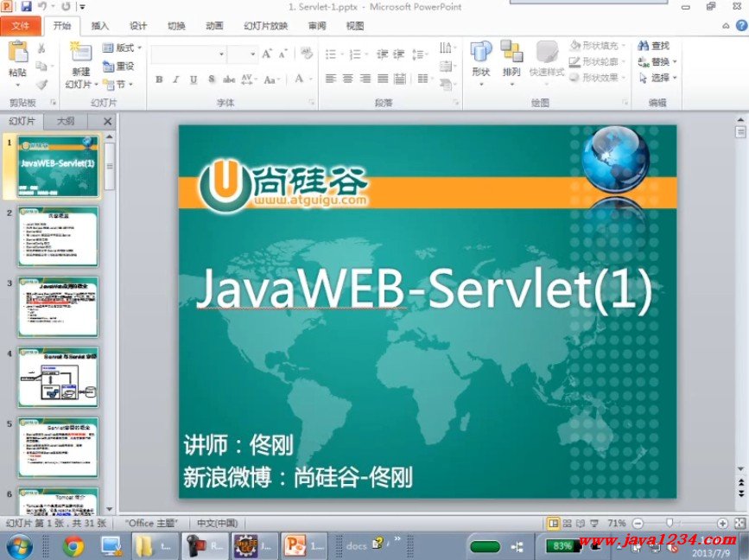Open the 排列 arrange menu
Viewport: 749px width, 560px height.
[x=511, y=64]
